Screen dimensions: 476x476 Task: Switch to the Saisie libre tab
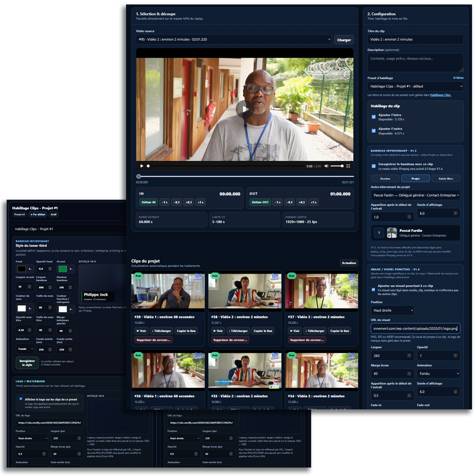click(446, 178)
